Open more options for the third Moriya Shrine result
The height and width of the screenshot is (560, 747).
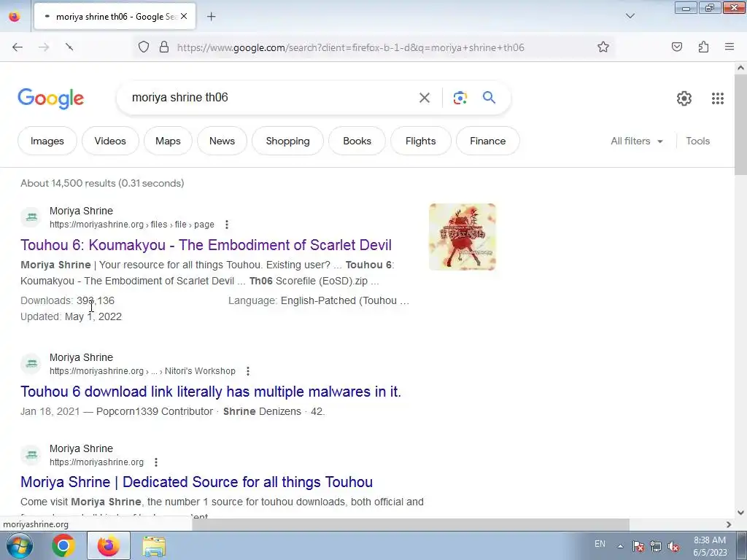pos(156,462)
